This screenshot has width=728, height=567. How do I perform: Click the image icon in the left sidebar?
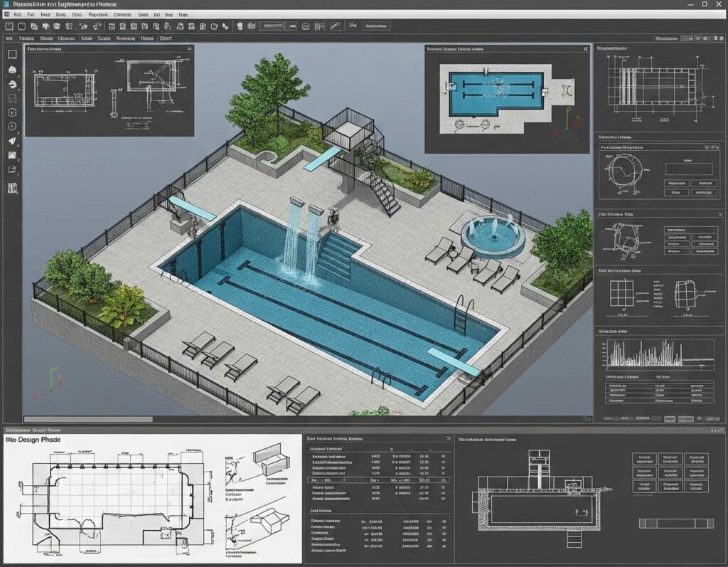point(12,155)
